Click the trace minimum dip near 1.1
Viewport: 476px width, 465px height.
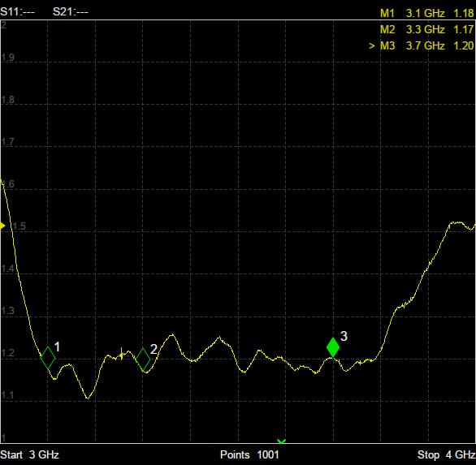88,398
